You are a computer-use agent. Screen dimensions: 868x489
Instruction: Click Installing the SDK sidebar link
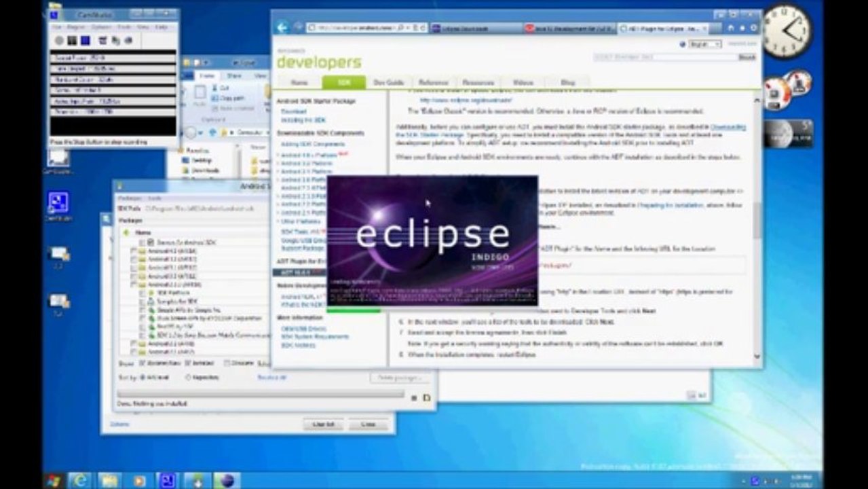point(303,120)
